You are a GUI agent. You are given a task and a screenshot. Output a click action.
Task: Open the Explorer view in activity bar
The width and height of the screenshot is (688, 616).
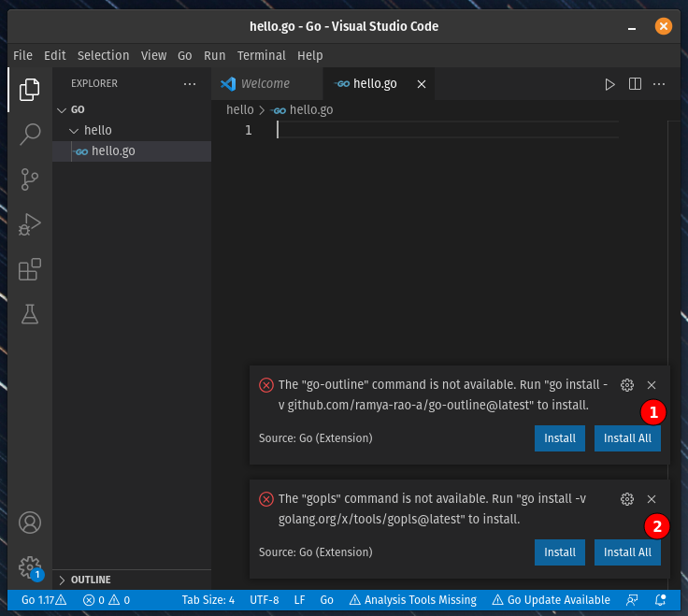[29, 90]
